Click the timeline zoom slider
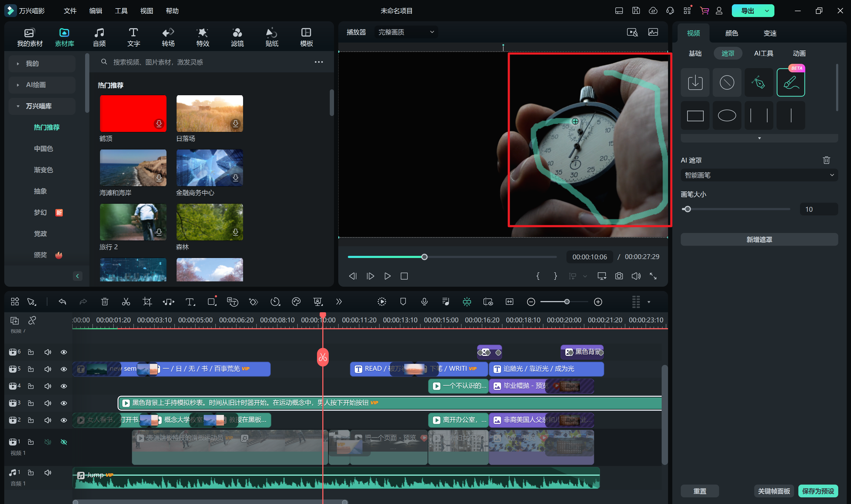 pyautogui.click(x=564, y=302)
